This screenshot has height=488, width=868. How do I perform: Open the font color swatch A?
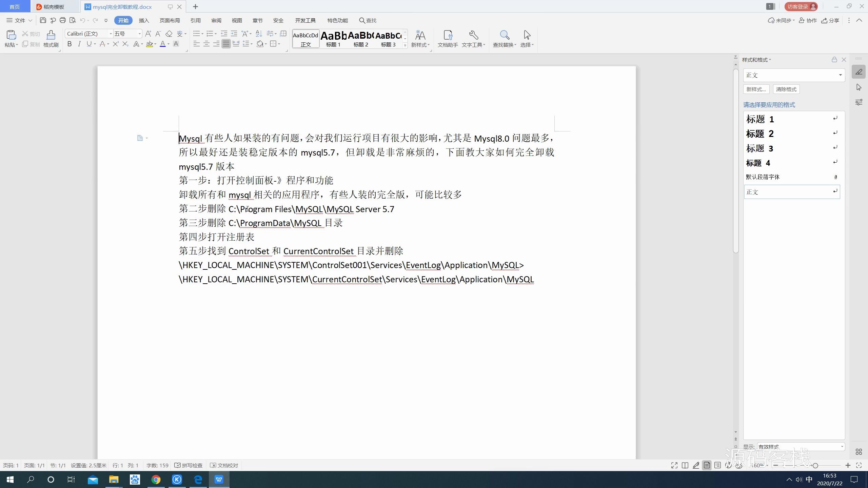tap(162, 44)
